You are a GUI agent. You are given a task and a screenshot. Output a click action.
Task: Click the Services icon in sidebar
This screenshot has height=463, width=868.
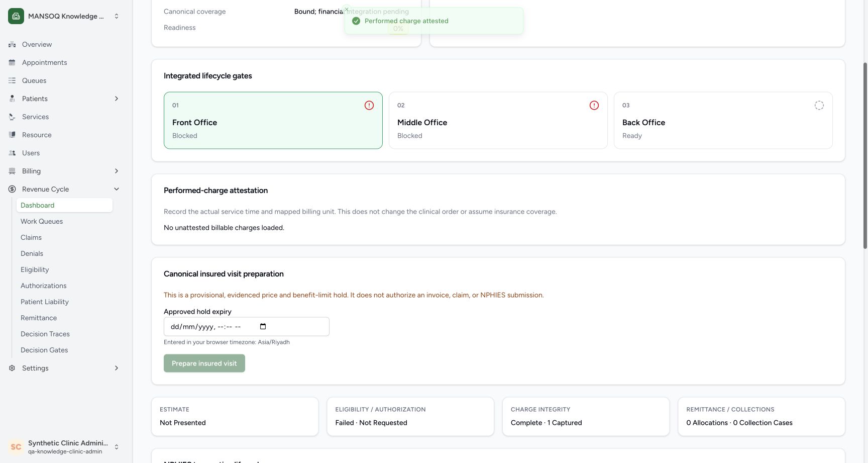pyautogui.click(x=12, y=117)
